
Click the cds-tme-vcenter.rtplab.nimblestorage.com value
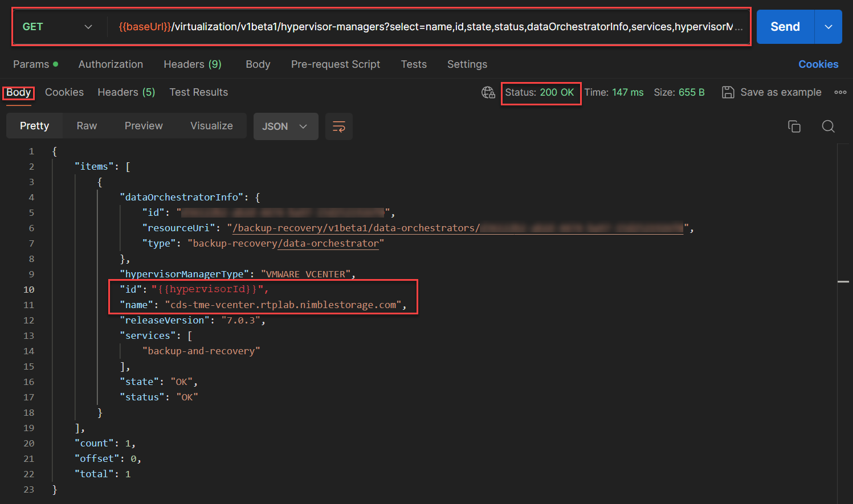[283, 305]
